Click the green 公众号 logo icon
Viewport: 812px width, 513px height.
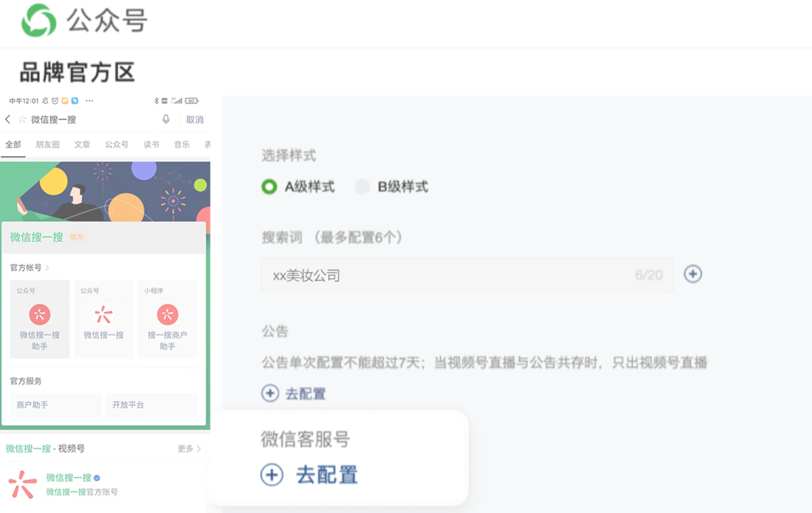tap(38, 21)
